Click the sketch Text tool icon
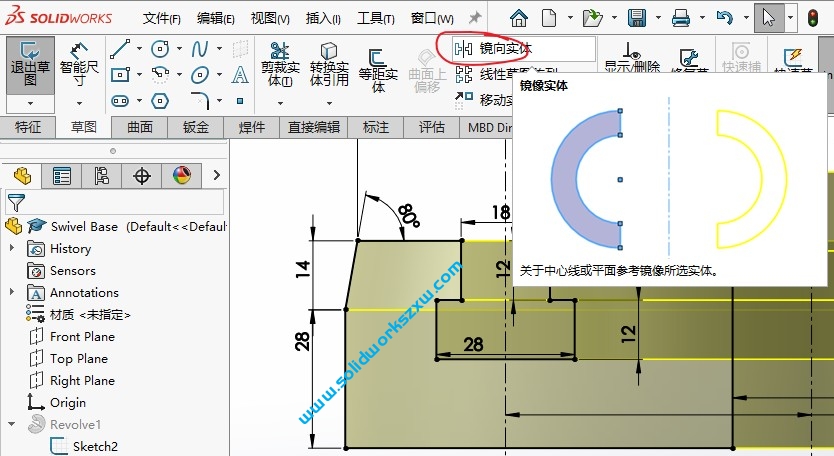This screenshot has height=456, width=834. coord(240,75)
